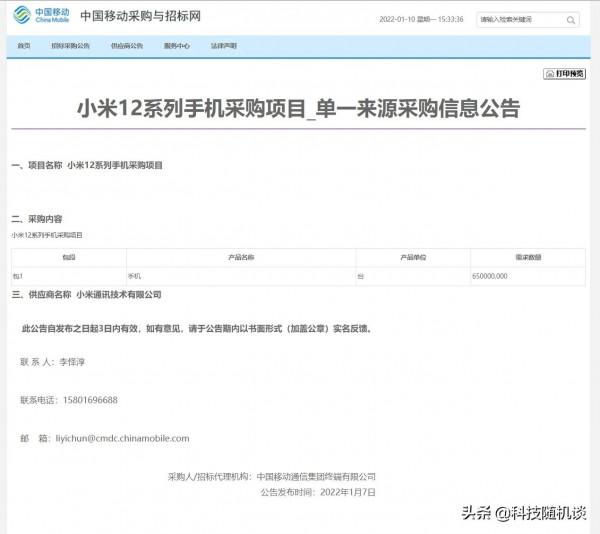Click the 产品名称 table column header
600x534 pixels.
pos(241,257)
